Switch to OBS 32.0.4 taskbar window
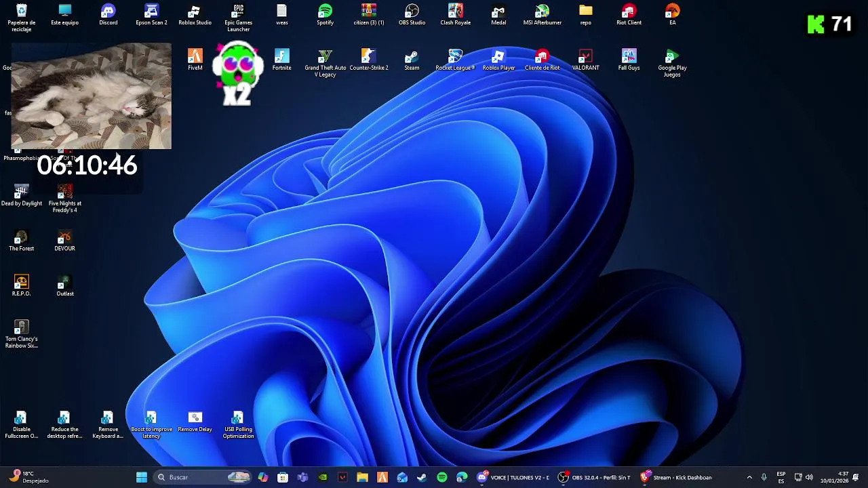This screenshot has width=868, height=488. 595,477
